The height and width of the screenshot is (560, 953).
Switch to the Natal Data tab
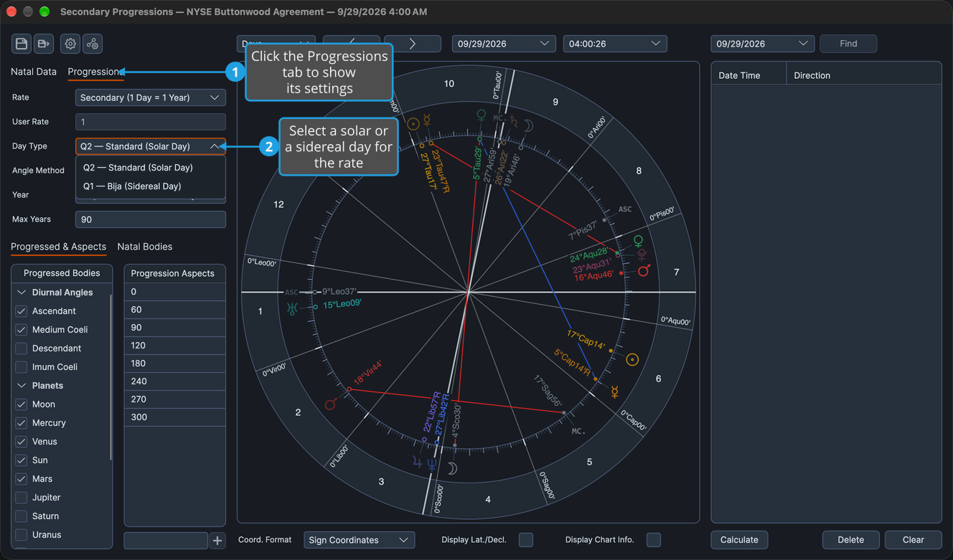pyautogui.click(x=34, y=72)
